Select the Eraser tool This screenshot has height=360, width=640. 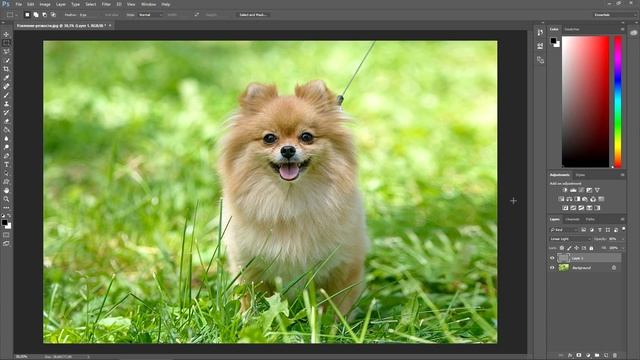tap(6, 121)
